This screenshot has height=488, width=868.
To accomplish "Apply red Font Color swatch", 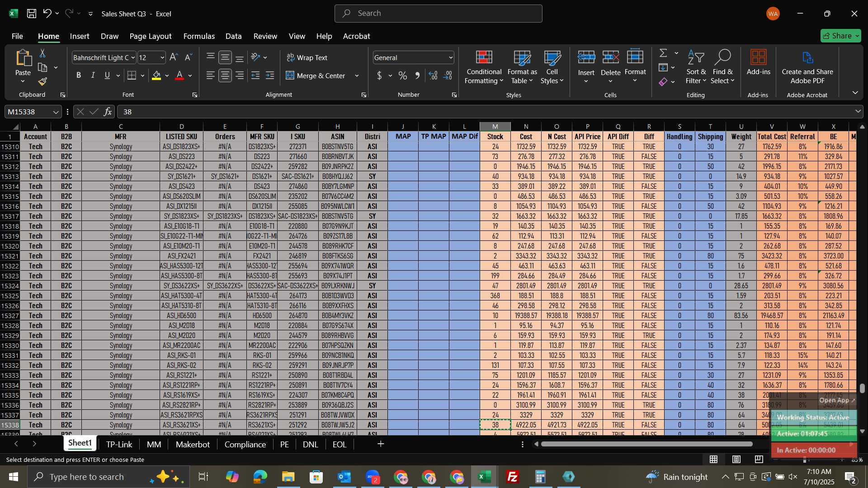I will tap(179, 75).
